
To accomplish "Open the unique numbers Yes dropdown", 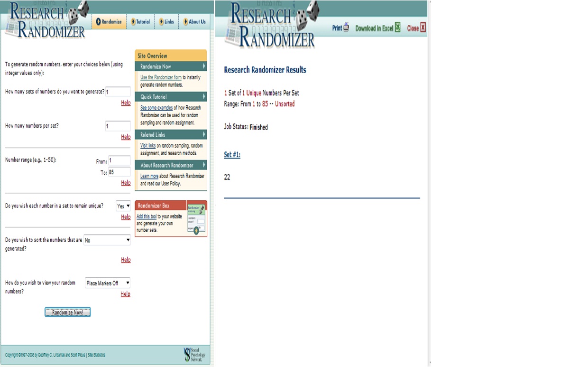I will [x=123, y=206].
